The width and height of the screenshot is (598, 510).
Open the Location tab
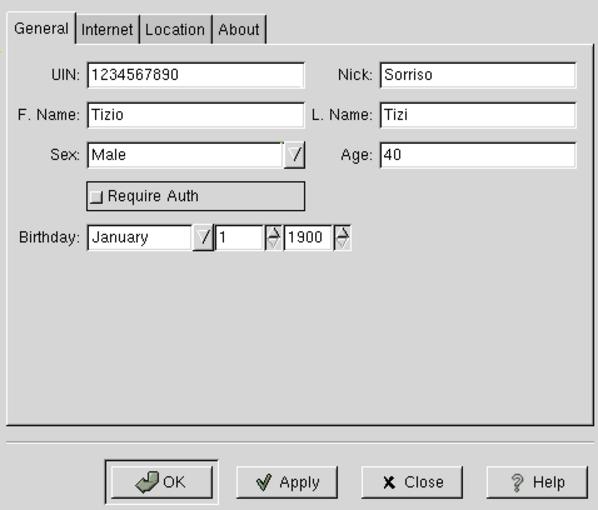(x=175, y=29)
